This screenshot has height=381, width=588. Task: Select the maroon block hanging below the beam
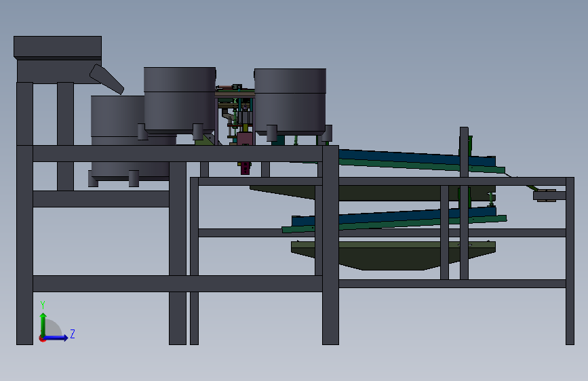(x=245, y=168)
